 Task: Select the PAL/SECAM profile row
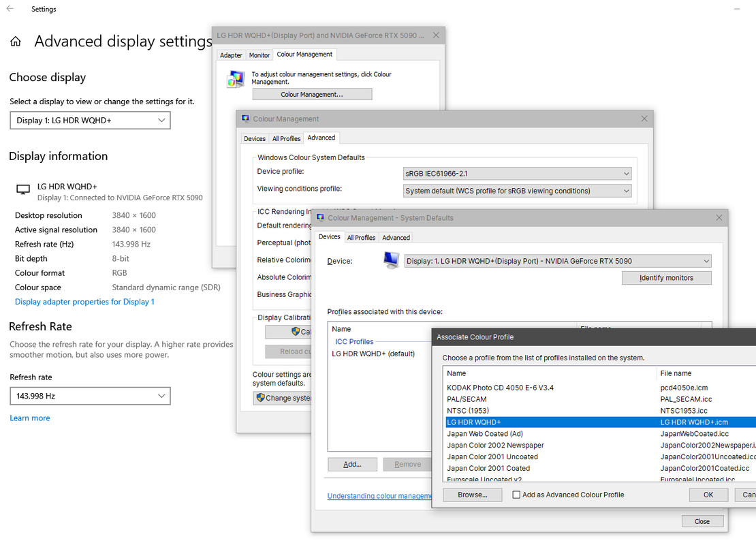(601, 399)
